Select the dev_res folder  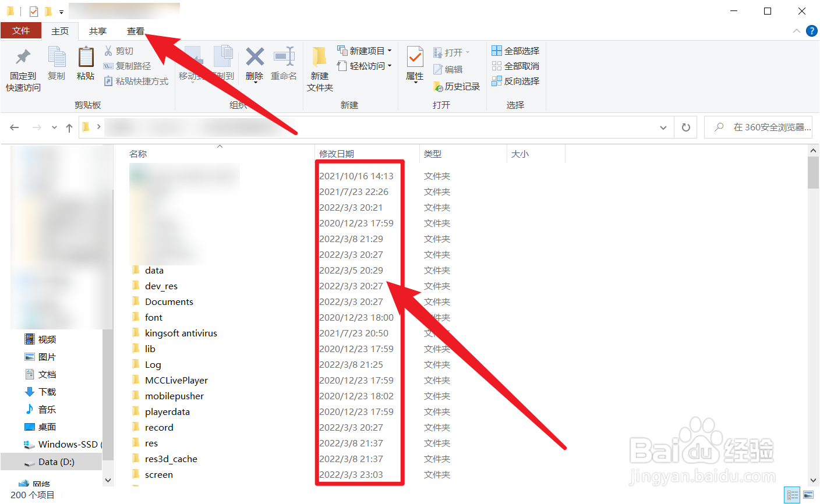pyautogui.click(x=161, y=286)
